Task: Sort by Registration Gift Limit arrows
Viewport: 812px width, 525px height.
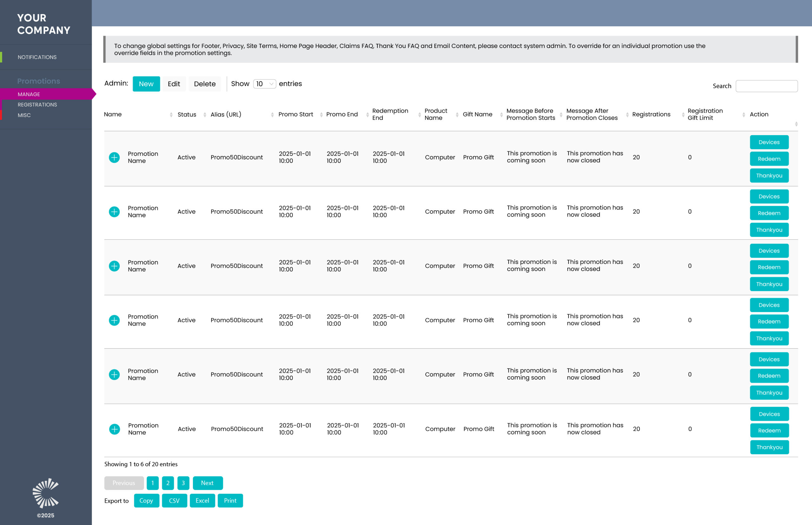Action: [x=743, y=115]
